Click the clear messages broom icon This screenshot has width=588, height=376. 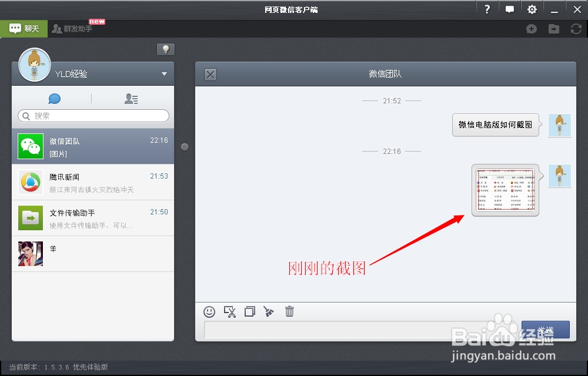(x=269, y=311)
